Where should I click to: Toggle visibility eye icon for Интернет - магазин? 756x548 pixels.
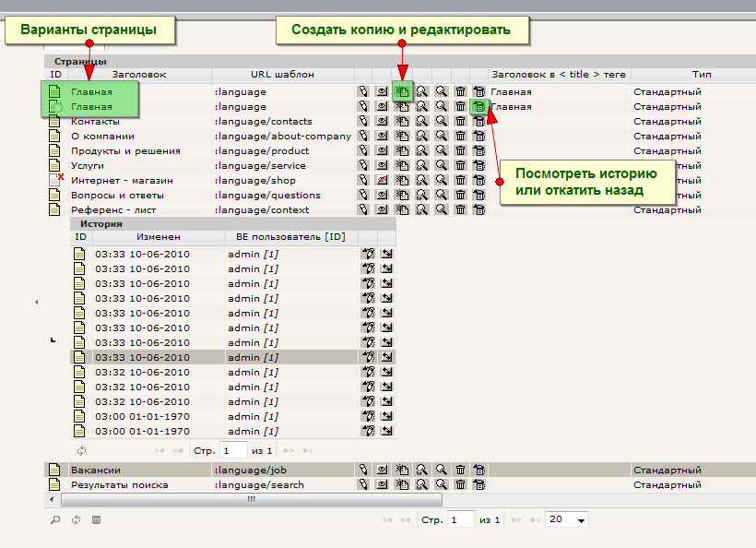tap(383, 181)
